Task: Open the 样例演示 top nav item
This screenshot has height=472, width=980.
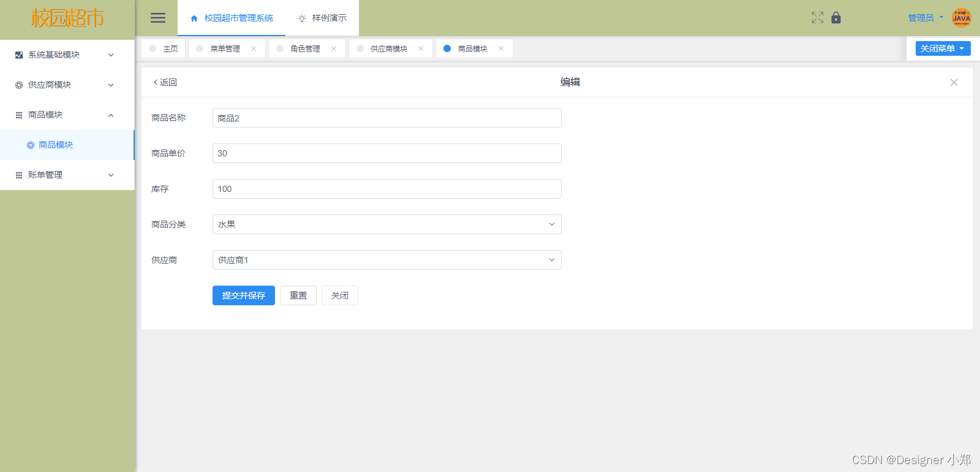Action: pyautogui.click(x=322, y=18)
